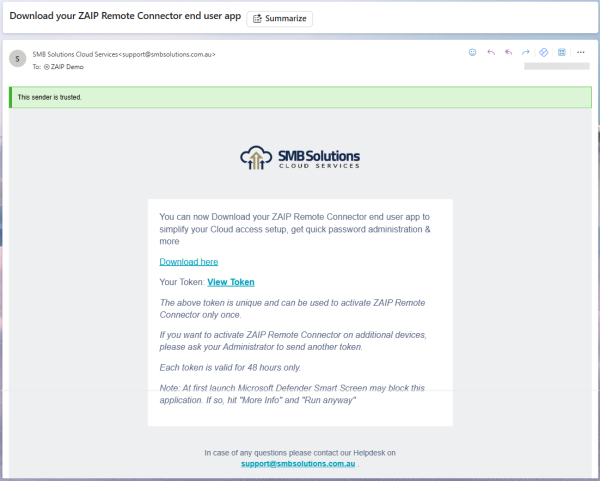Viewport: 600px width, 481px height.
Task: Click the sender avatar circle
Action: (17, 59)
